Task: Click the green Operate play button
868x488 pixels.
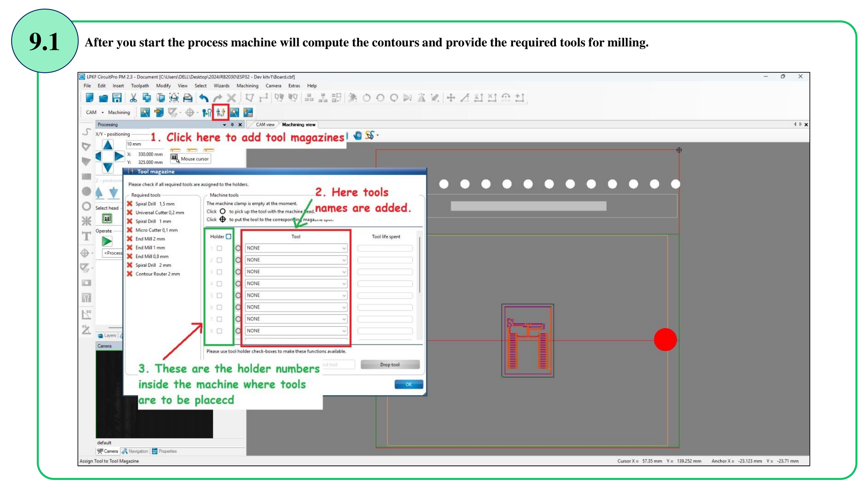Action: tap(107, 241)
